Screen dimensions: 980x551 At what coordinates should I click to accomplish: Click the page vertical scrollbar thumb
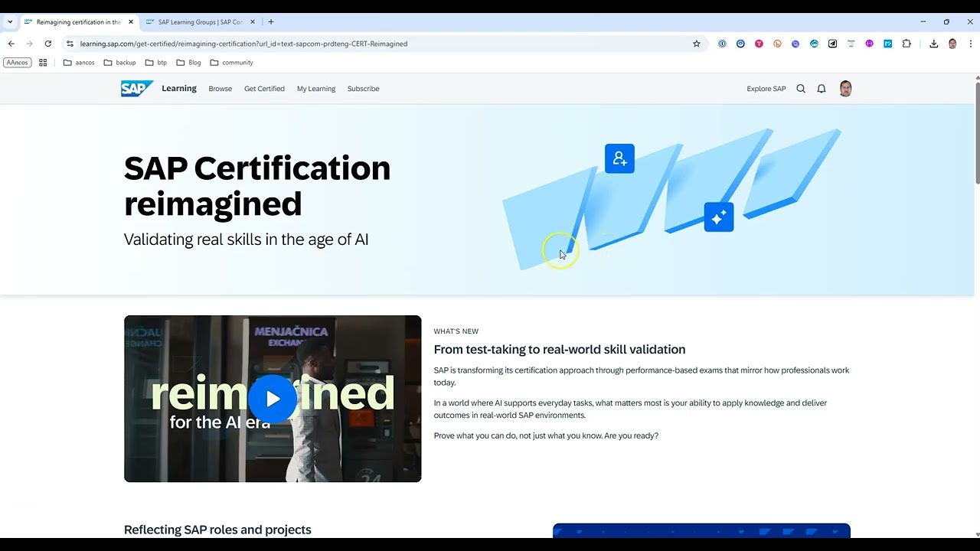[x=977, y=133]
